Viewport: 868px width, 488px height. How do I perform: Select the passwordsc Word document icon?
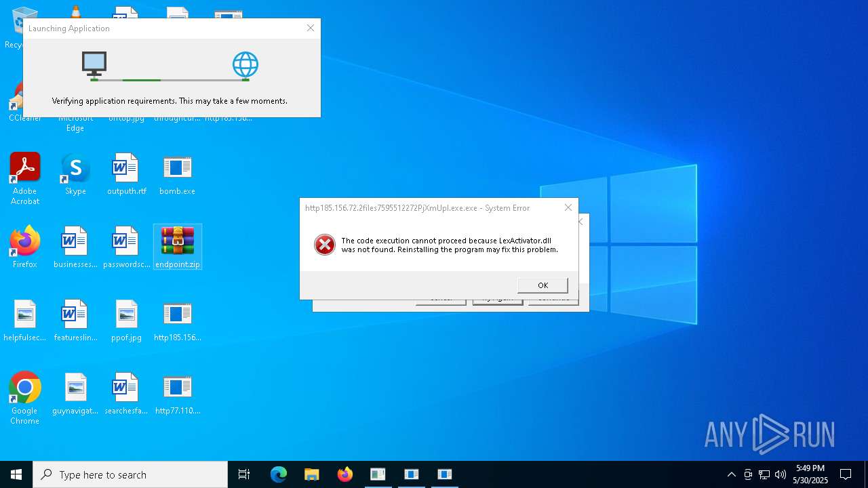[127, 247]
